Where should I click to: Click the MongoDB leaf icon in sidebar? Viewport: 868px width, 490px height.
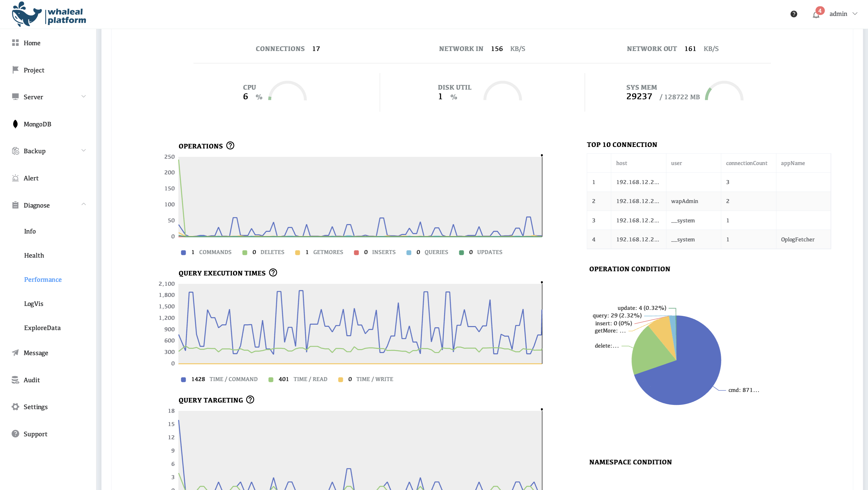15,124
